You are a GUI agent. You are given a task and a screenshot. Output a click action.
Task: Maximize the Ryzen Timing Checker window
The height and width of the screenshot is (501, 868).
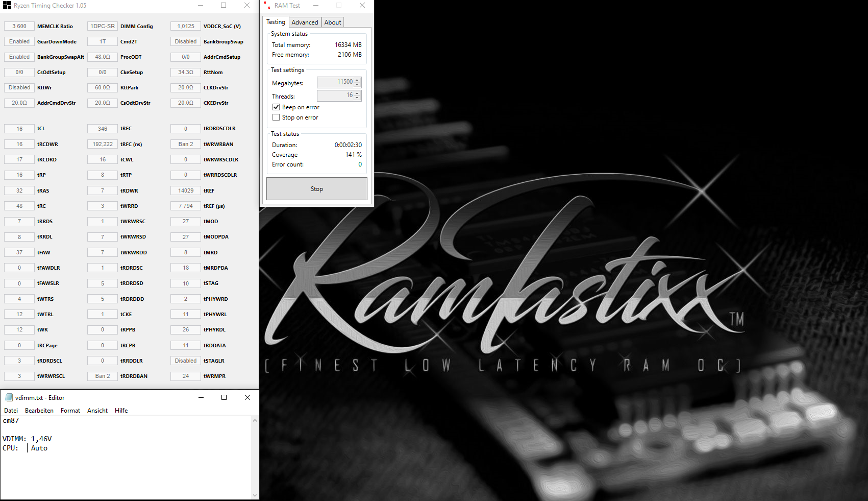click(224, 6)
